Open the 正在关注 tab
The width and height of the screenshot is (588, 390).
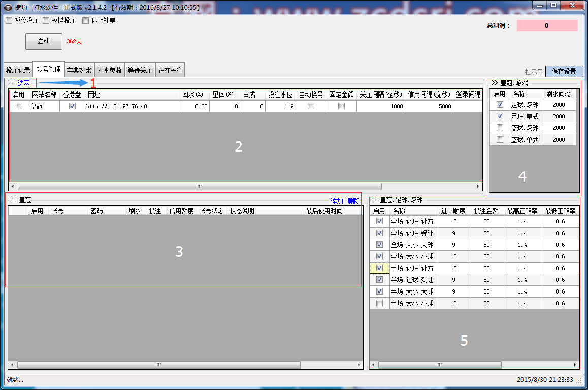170,70
